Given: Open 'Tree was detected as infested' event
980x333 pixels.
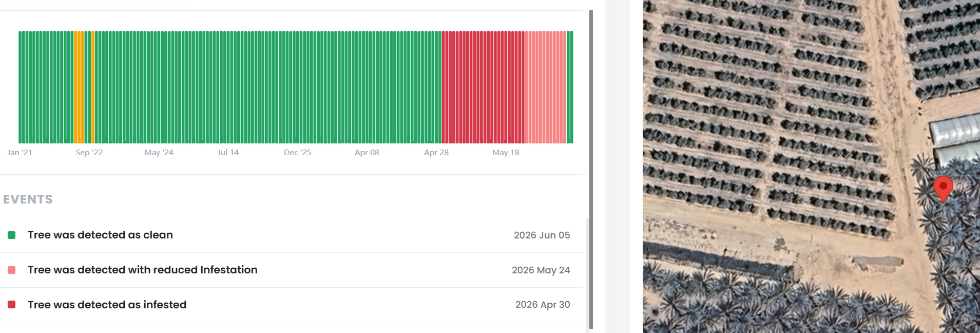Looking at the screenshot, I should pyautogui.click(x=291, y=305).
